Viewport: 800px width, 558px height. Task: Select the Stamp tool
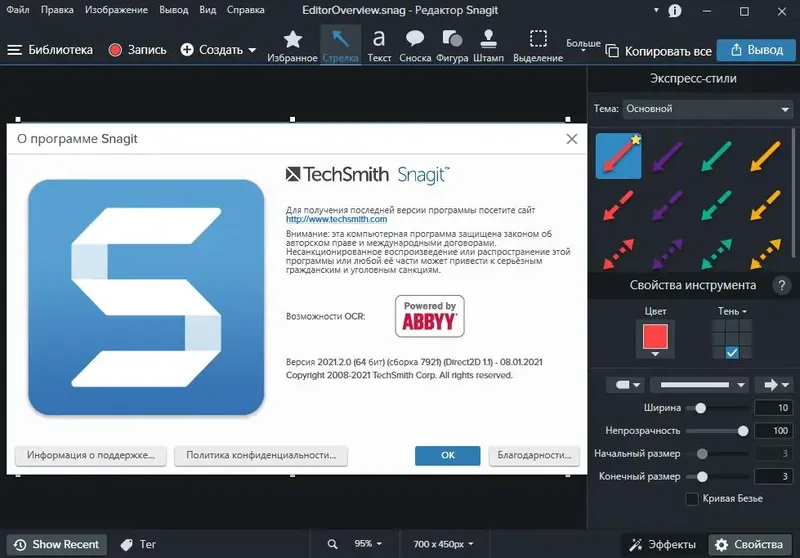[x=488, y=46]
